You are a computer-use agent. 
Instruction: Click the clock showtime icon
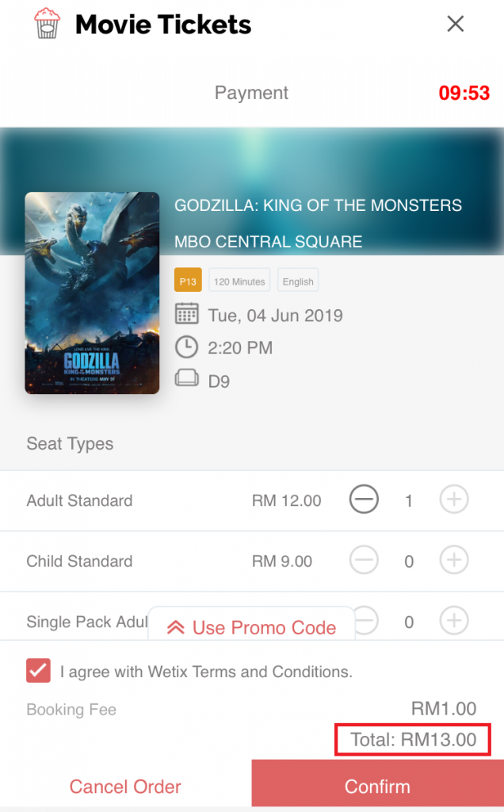point(187,347)
